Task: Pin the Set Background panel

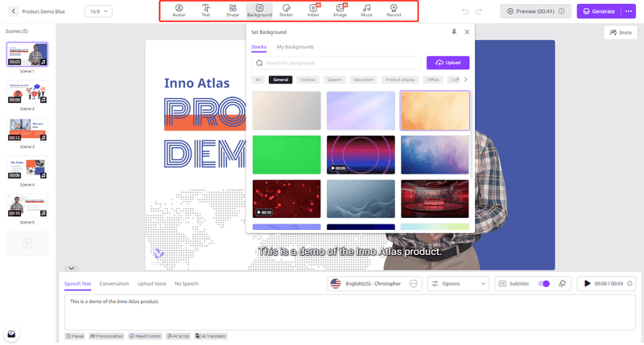Action: [454, 32]
